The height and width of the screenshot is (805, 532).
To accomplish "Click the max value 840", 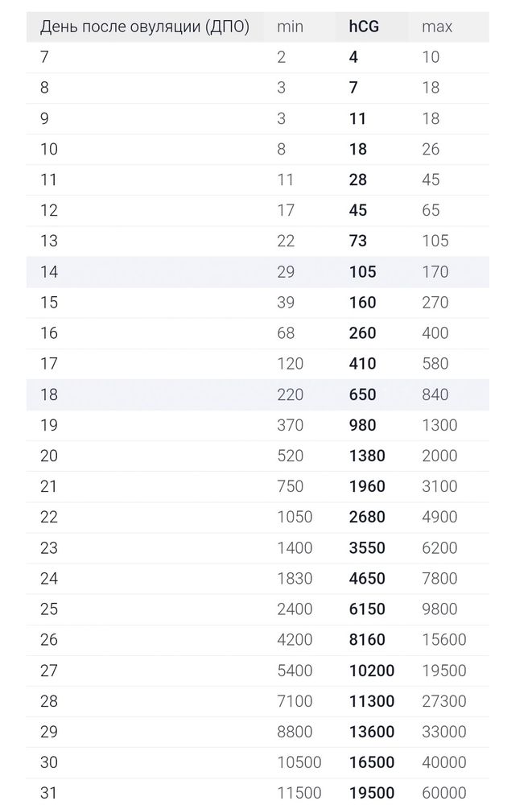I will click(x=435, y=394).
